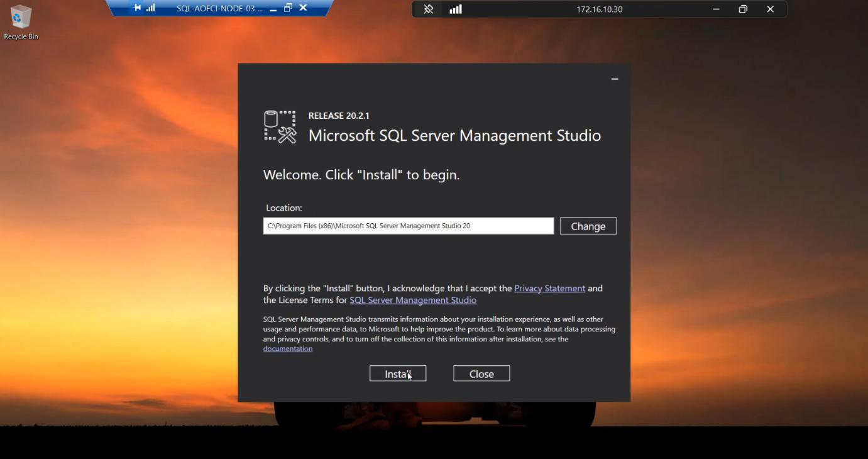Image resolution: width=868 pixels, height=459 pixels.
Task: Click the Close button in installer
Action: click(481, 373)
